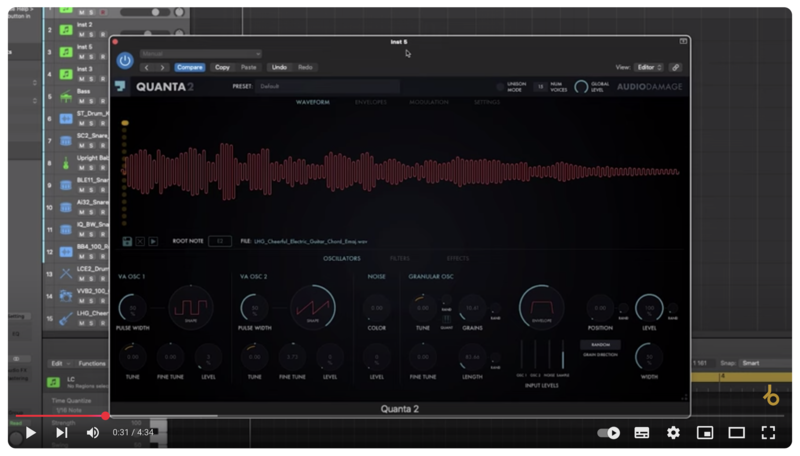Toggle YouTube autoplay switch

pyautogui.click(x=609, y=433)
